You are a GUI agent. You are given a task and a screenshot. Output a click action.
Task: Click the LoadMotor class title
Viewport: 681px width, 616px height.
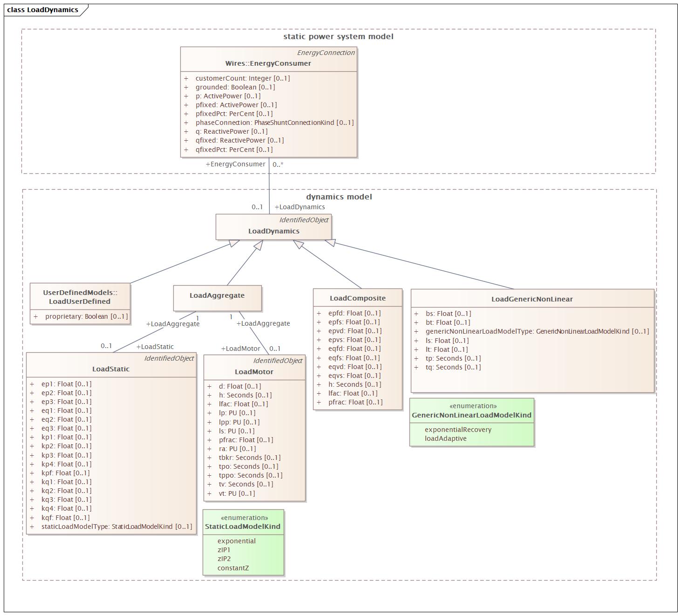[254, 372]
